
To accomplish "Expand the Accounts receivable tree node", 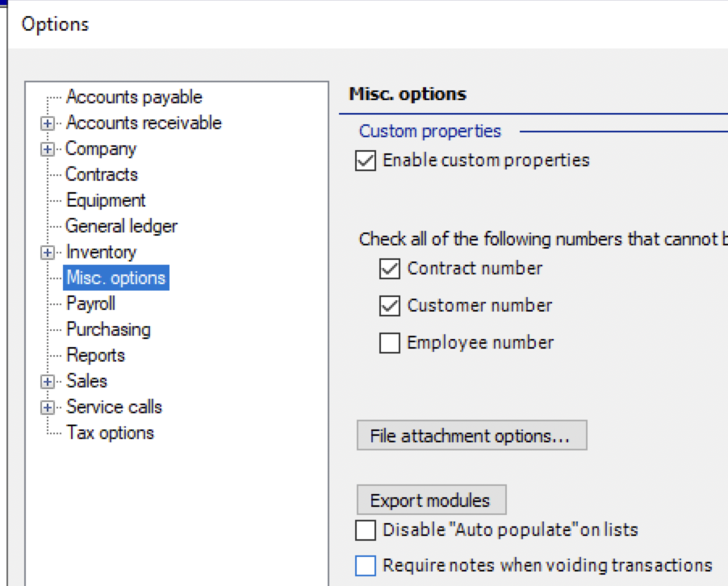I will pos(47,123).
